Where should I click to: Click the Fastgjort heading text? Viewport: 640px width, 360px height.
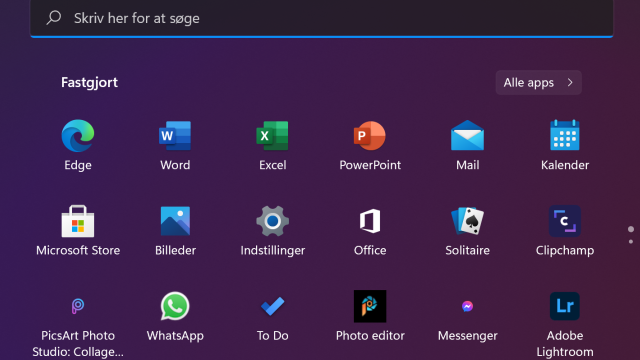89,83
